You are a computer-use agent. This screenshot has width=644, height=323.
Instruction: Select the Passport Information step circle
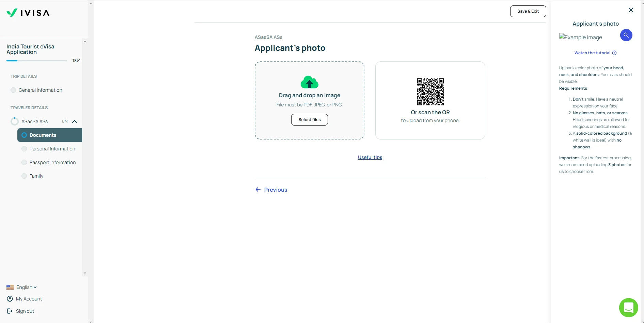point(24,162)
